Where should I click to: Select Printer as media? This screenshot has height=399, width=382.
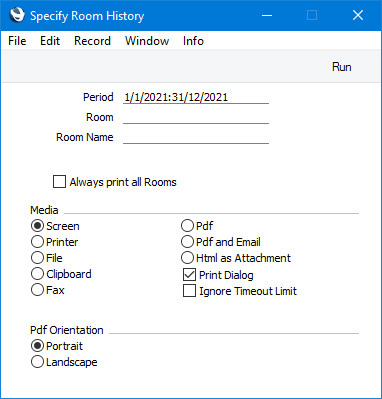pos(37,242)
